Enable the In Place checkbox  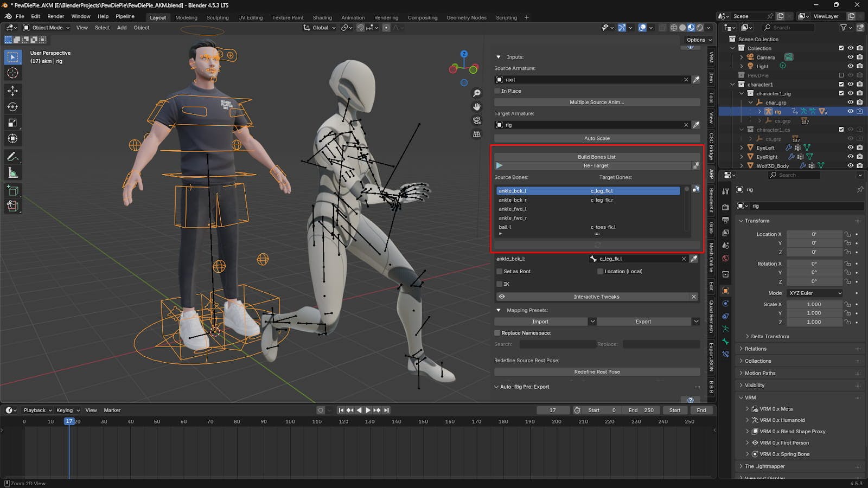497,91
